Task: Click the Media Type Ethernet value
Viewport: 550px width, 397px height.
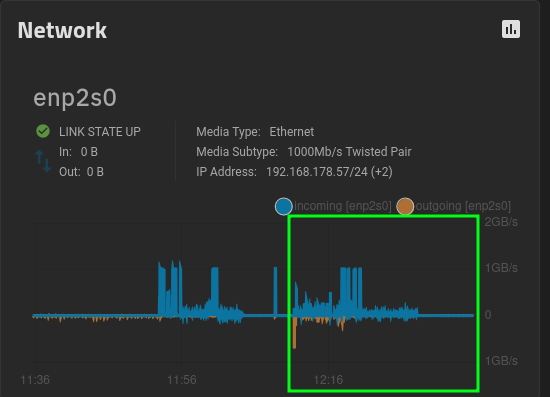Action: pos(291,132)
